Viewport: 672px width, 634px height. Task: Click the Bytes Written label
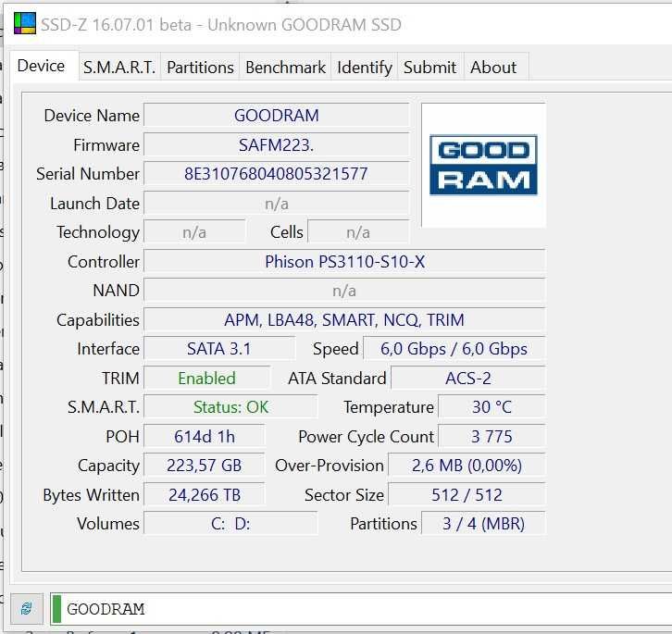92,494
